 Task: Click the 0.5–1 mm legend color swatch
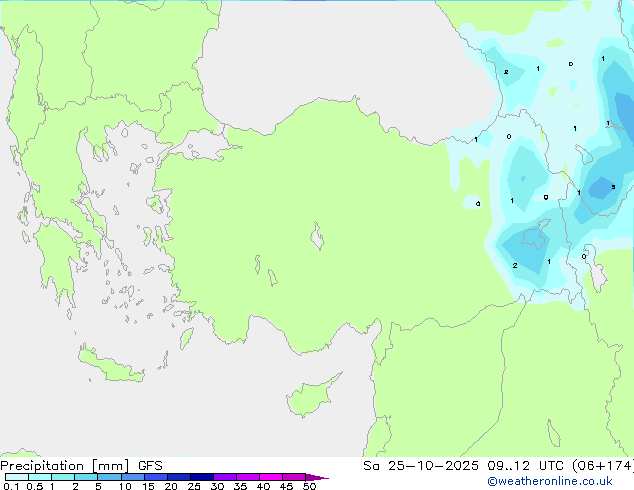tap(40, 477)
